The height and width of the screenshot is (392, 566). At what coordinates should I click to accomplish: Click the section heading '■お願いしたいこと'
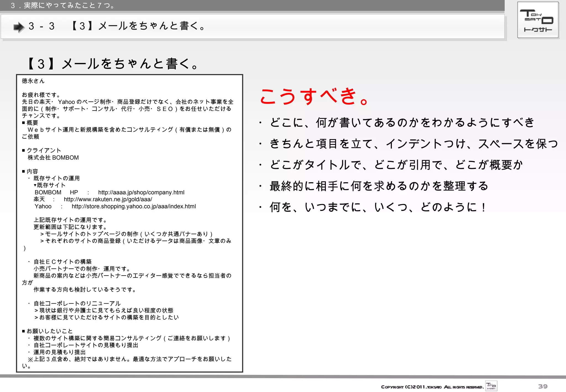coord(47,331)
